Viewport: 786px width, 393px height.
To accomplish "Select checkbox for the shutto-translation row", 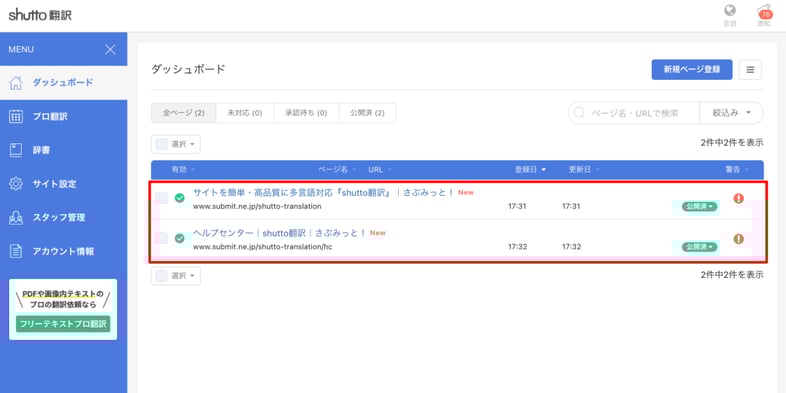I will [161, 198].
